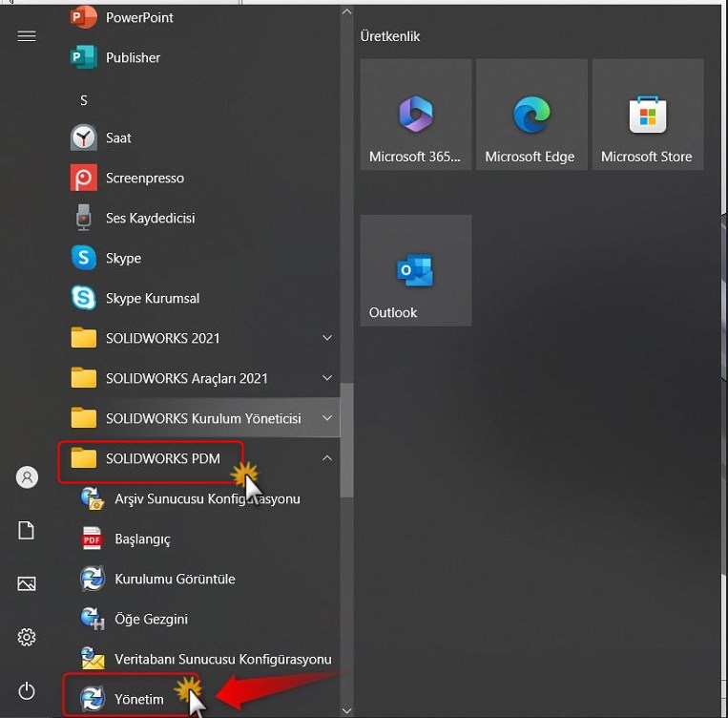Open Ses Kaydedicisi microphone icon
728x718 pixels.
pyautogui.click(x=84, y=218)
